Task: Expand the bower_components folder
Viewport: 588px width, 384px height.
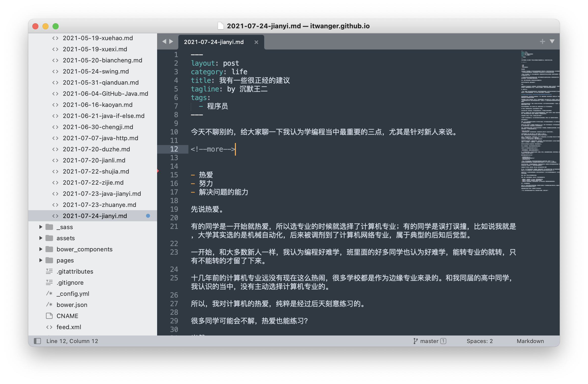Action: pyautogui.click(x=41, y=249)
